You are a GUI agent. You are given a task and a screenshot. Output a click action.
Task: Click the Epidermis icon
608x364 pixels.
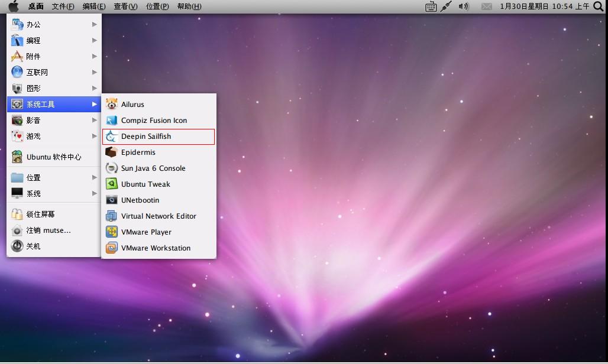tap(112, 152)
